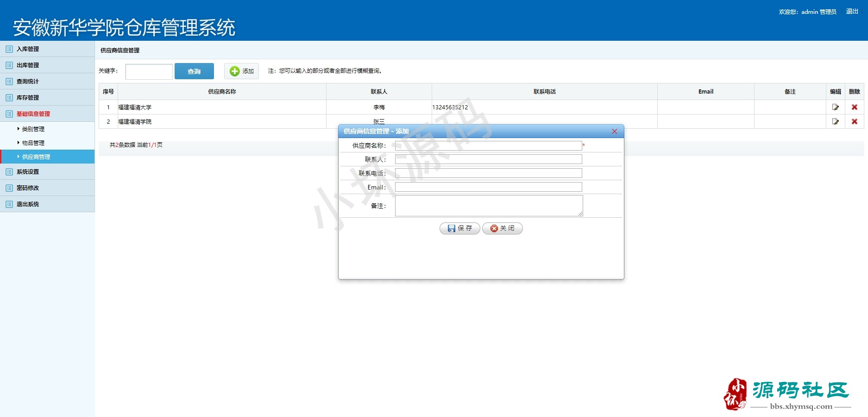Collapse the 基础信息管理 menu section
868x417 pixels.
[x=33, y=114]
